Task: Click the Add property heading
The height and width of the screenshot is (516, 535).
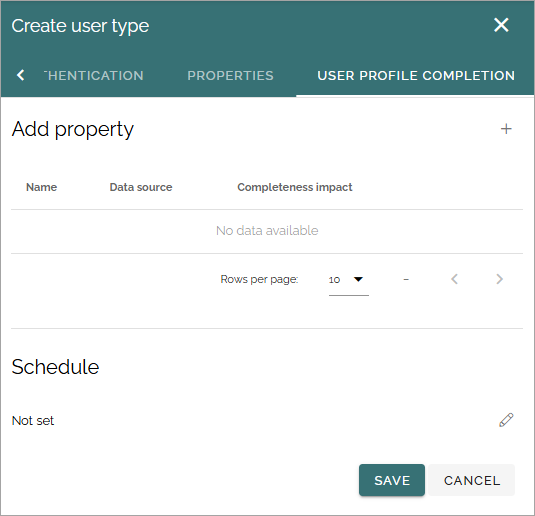Action: click(72, 130)
